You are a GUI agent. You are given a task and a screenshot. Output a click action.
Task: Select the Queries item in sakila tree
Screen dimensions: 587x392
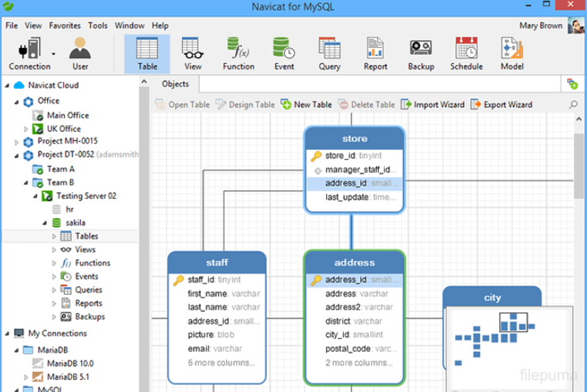click(x=89, y=290)
